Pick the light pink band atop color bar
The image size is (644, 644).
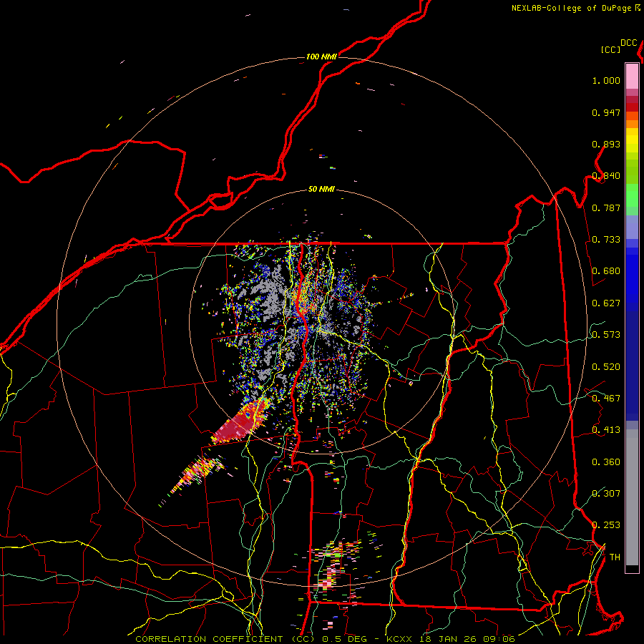[x=632, y=76]
